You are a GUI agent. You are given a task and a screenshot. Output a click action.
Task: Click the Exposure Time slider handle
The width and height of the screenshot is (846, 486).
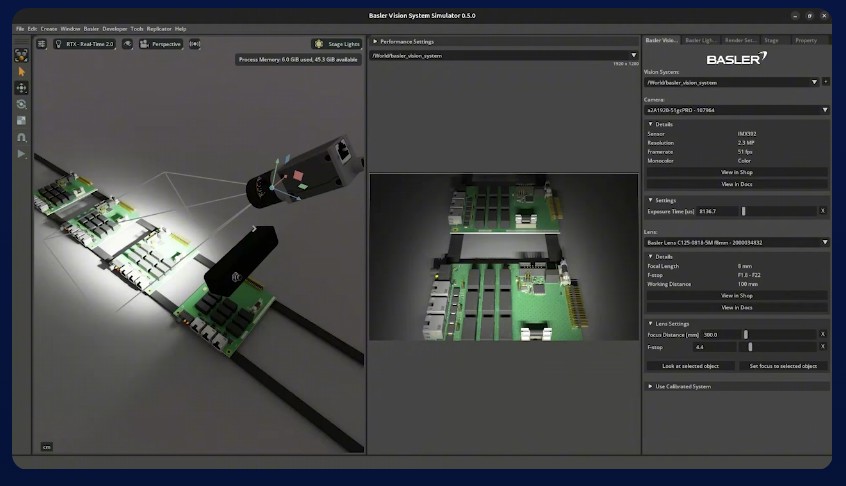(x=743, y=211)
